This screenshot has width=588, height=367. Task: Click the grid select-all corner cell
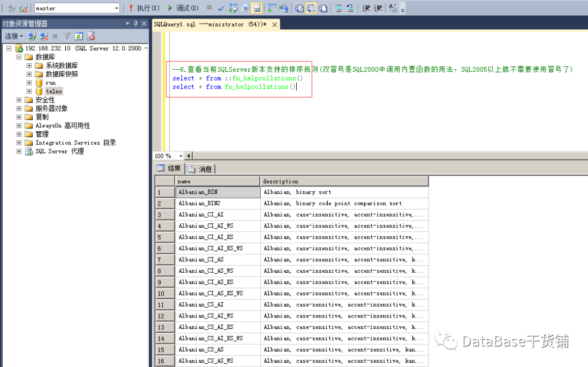coord(165,181)
